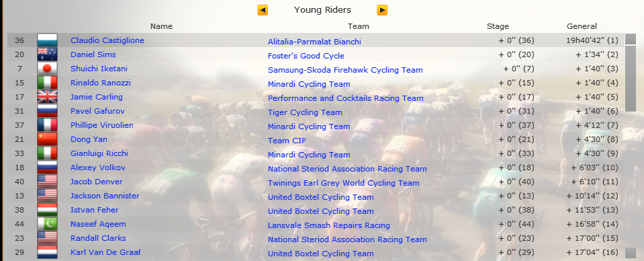
Task: Click the UK flag beside Jamie Carling
Action: [x=47, y=97]
